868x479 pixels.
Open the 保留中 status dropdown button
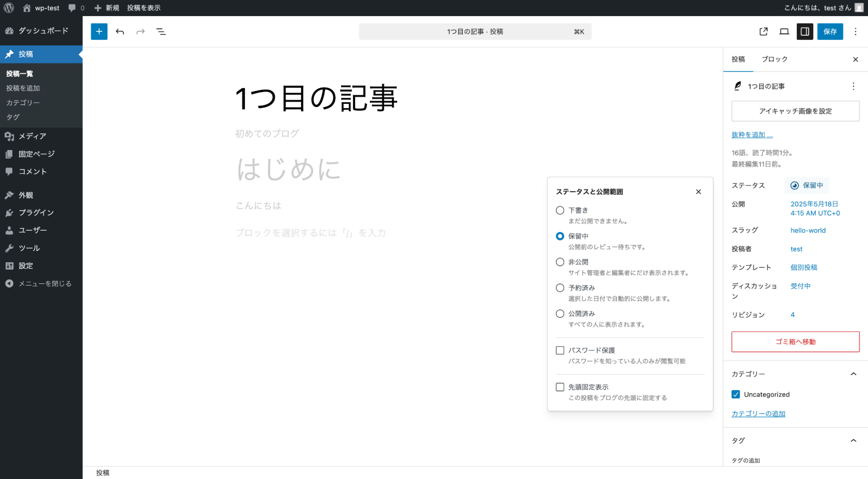tap(807, 185)
